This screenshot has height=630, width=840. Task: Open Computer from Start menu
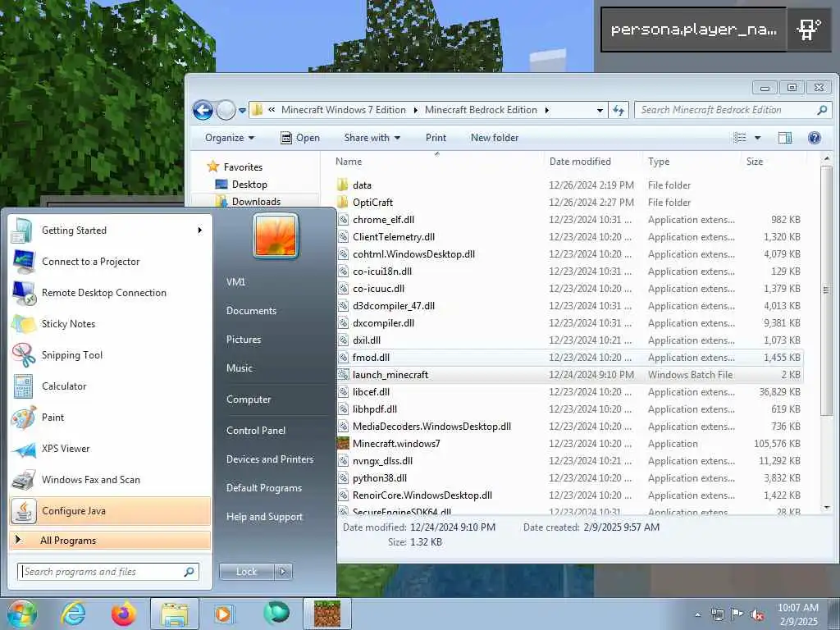coord(249,399)
